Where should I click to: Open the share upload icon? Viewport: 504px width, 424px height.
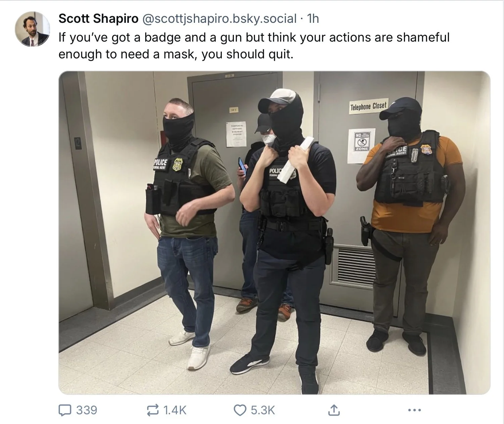coord(333,410)
